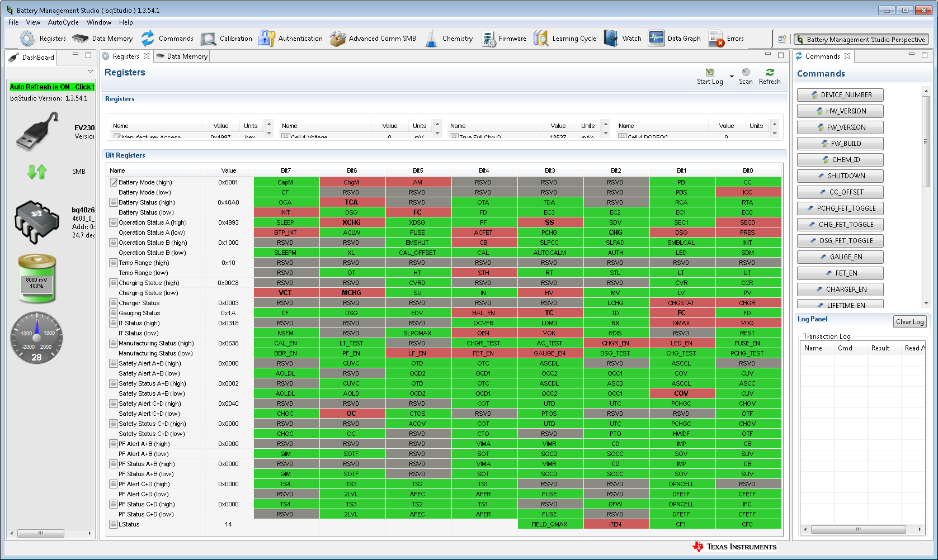The width and height of the screenshot is (938, 560).
Task: Toggle the Charging Status (high) checkbox
Action: point(114,283)
